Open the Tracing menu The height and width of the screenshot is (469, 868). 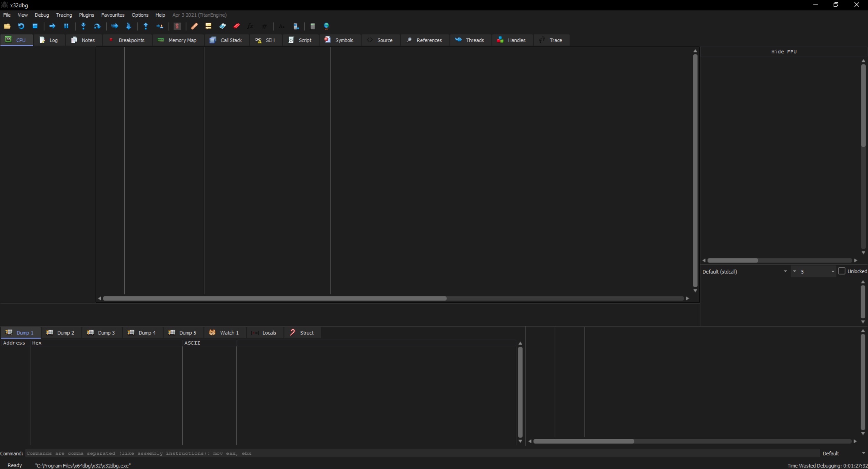click(x=64, y=15)
